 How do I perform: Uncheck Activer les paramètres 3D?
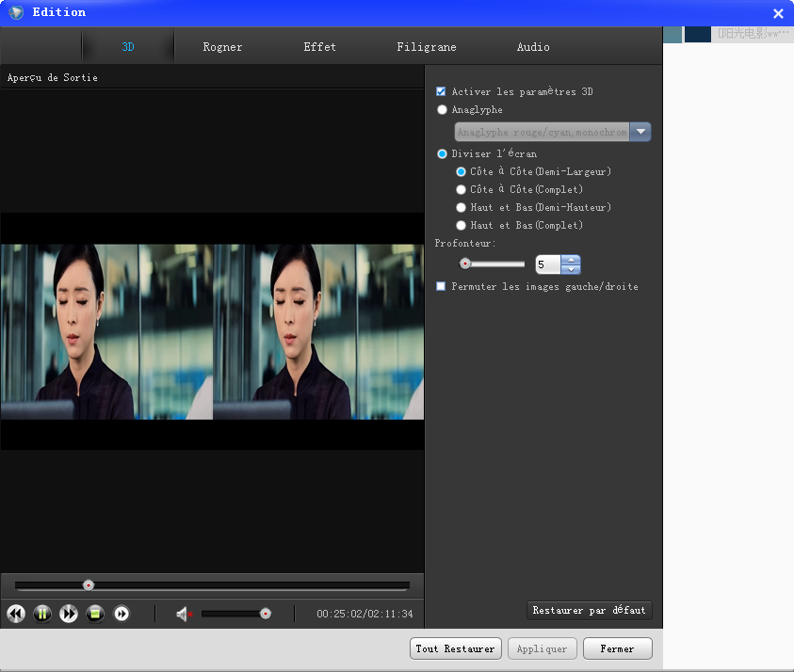pyautogui.click(x=441, y=91)
